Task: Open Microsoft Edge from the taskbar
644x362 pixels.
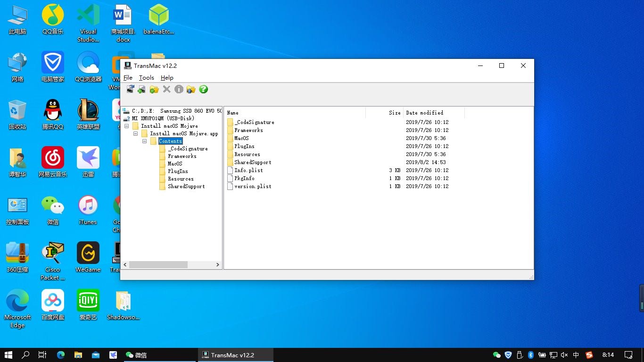Action: coord(61,355)
